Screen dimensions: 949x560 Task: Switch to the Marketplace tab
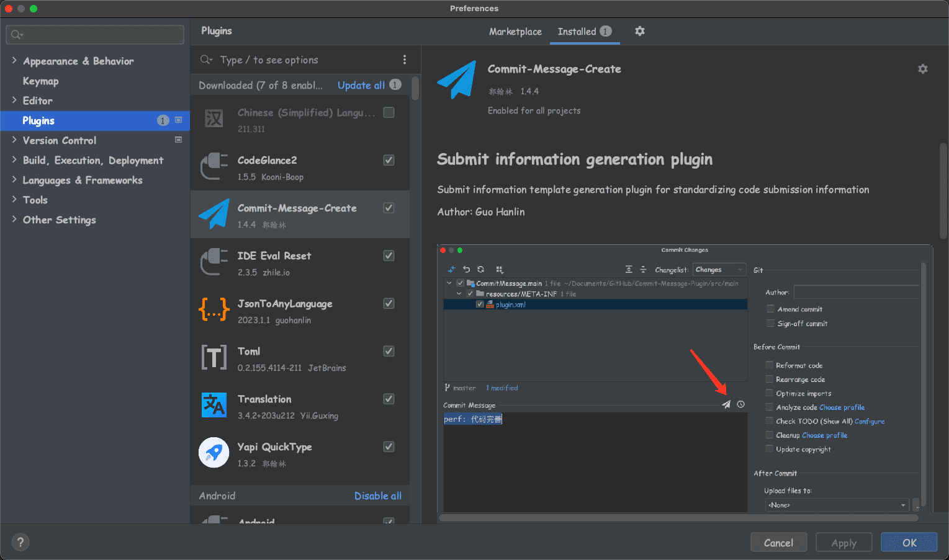tap(515, 32)
